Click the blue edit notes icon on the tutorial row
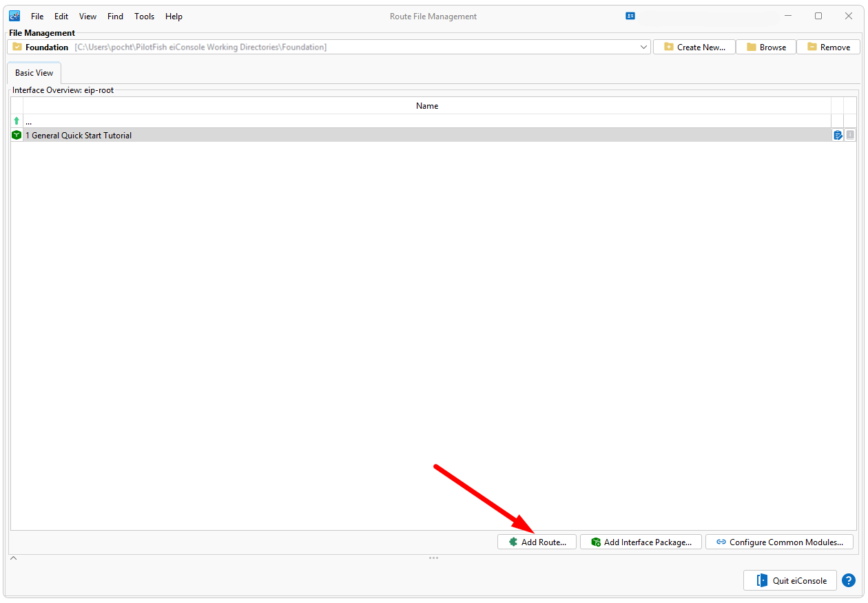 [838, 136]
